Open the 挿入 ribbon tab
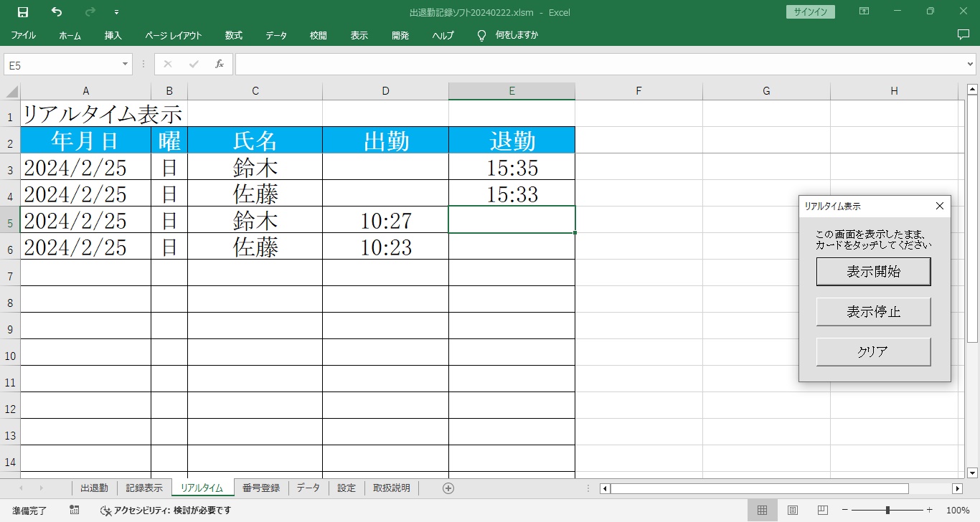980x522 pixels. pyautogui.click(x=113, y=35)
